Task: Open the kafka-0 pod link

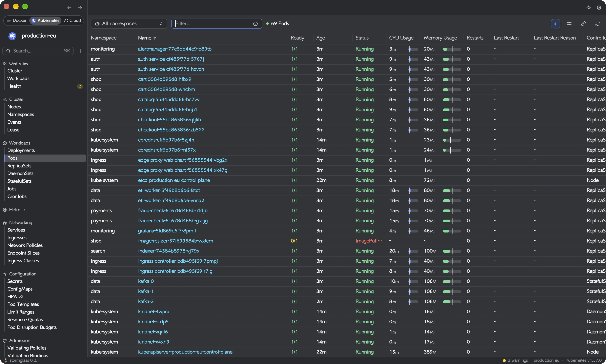Action: 146,281
